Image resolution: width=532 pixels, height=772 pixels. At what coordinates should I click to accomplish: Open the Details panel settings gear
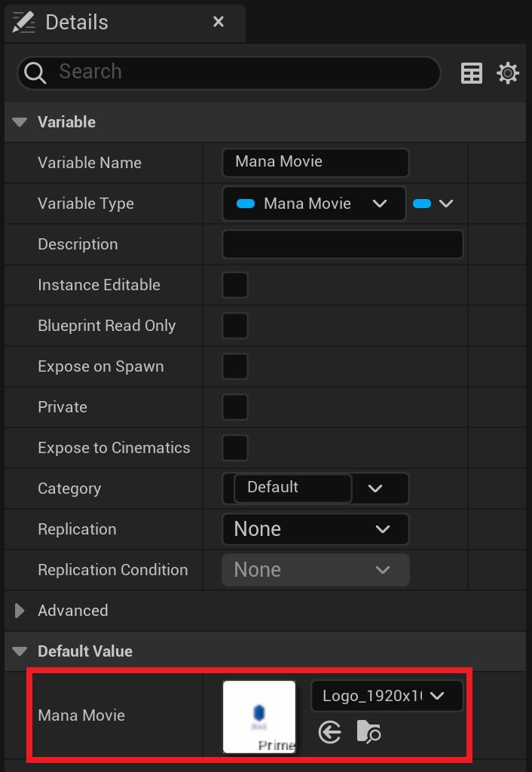(508, 72)
